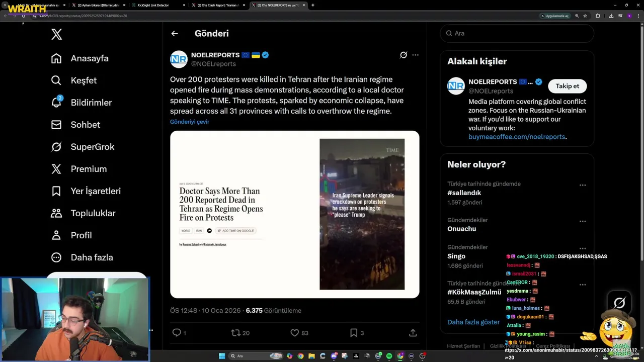Open Topluluklar (Communities) in sidebar
Screen dimensions: 644x362
[83, 213]
